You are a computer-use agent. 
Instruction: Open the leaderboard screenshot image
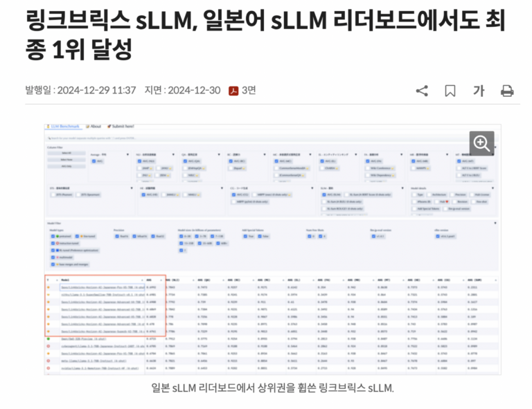[272, 249]
